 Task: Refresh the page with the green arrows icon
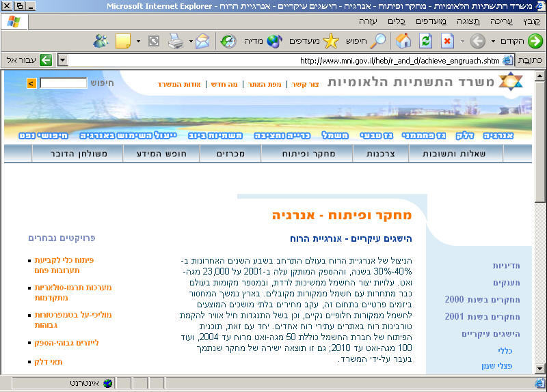coord(426,41)
